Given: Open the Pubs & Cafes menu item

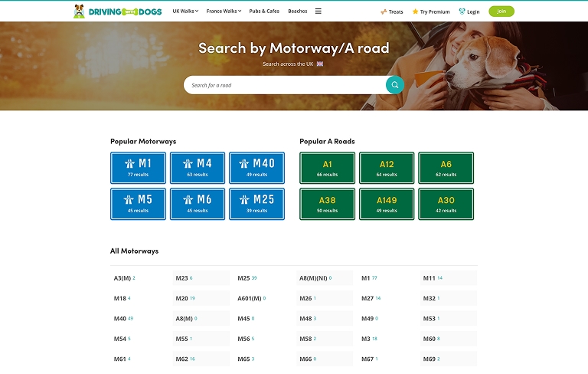Looking at the screenshot, I should [264, 11].
